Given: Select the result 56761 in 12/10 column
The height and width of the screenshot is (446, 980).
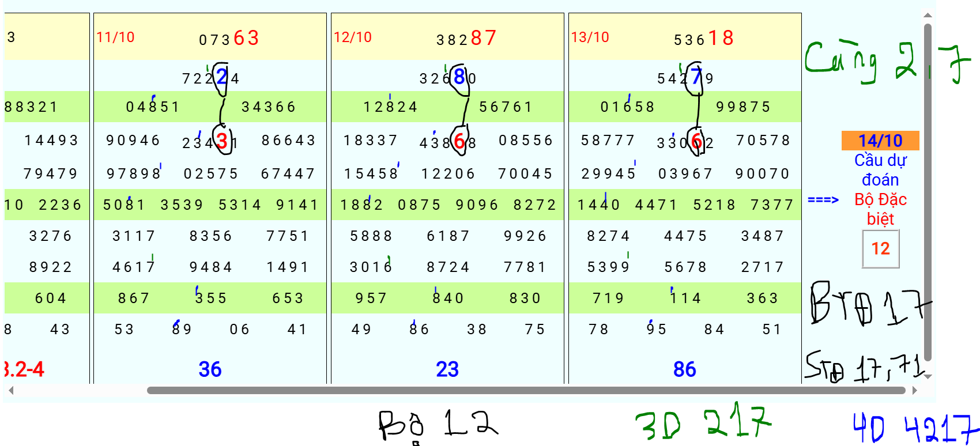Looking at the screenshot, I should 506,107.
